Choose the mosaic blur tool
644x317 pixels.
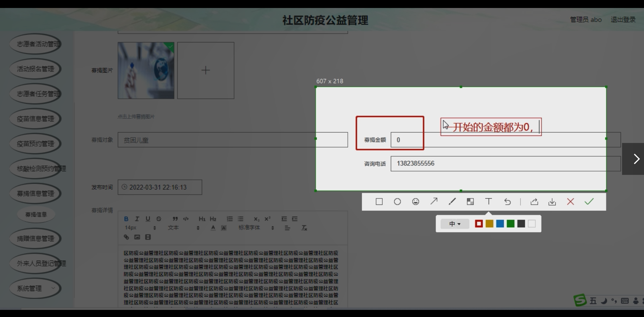click(x=470, y=202)
